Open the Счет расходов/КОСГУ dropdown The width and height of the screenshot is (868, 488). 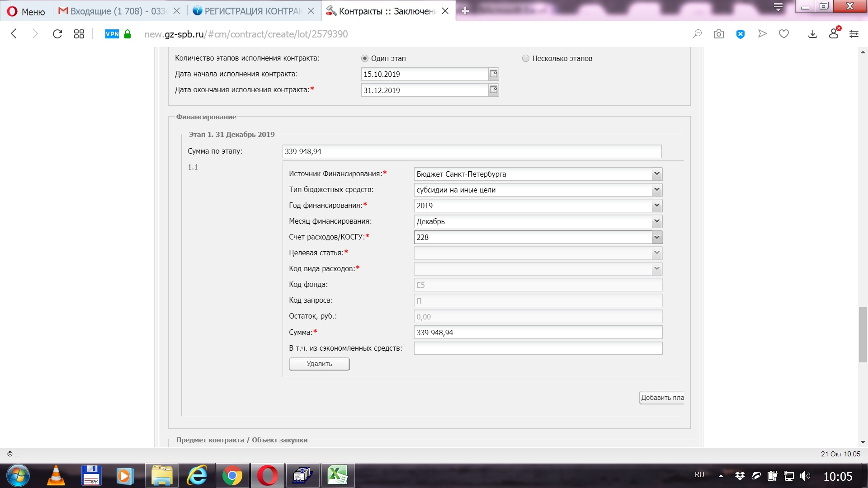coord(657,237)
